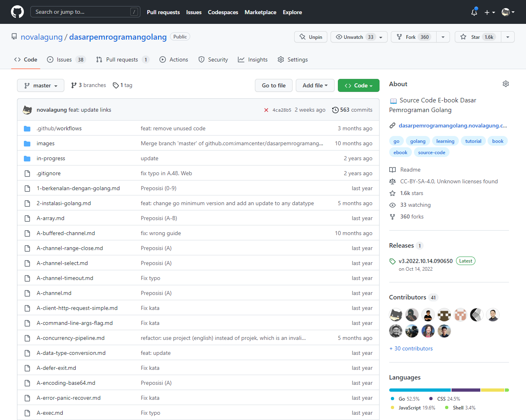View commit history clock icon

[x=335, y=110]
